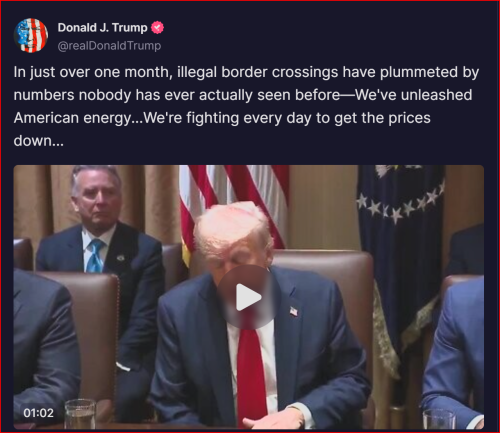The image size is (500, 433).
Task: Click the trailing word "down..." in the post
Action: [x=39, y=141]
